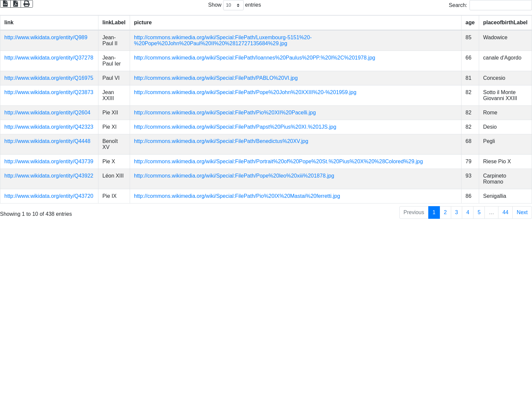The image size is (532, 399).
Task: Open Wikidata entity Q43720 link
Action: (x=49, y=196)
